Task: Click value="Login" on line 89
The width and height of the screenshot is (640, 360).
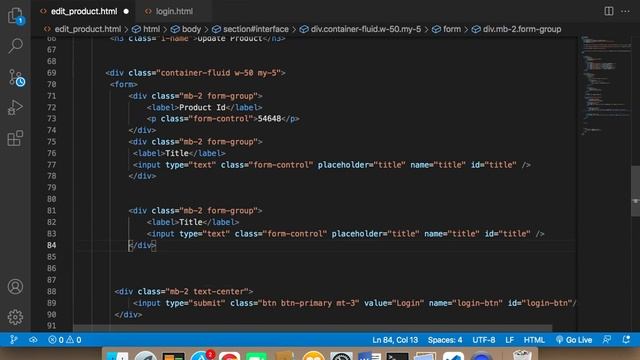Action: (x=394, y=303)
